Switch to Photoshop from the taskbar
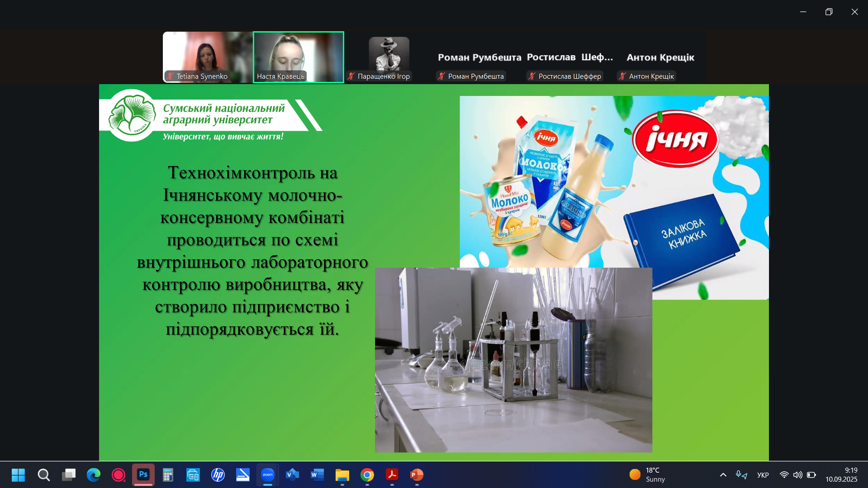 pyautogui.click(x=143, y=475)
